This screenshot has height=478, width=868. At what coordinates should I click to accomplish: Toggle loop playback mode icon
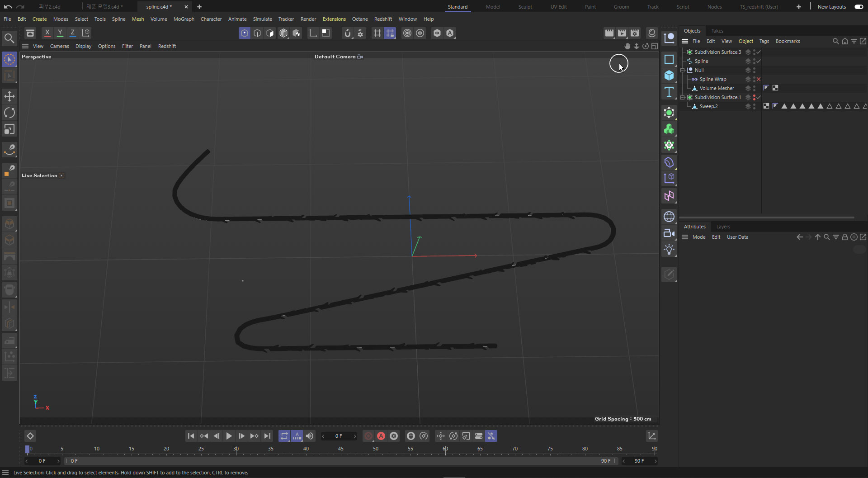pyautogui.click(x=284, y=436)
